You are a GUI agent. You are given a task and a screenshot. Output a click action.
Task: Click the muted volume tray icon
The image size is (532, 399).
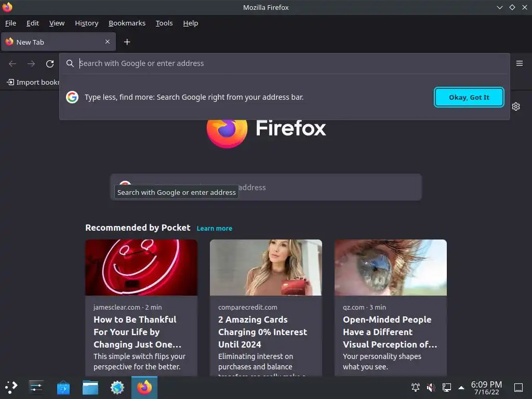(431, 387)
